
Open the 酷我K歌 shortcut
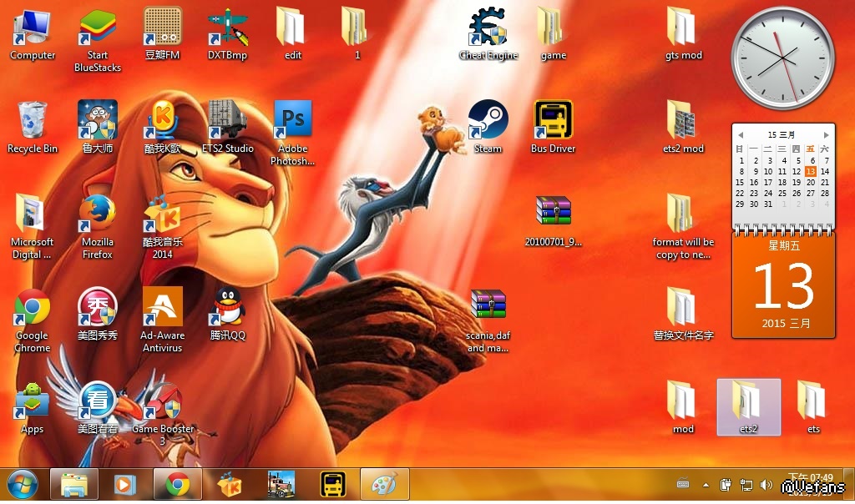pos(163,128)
